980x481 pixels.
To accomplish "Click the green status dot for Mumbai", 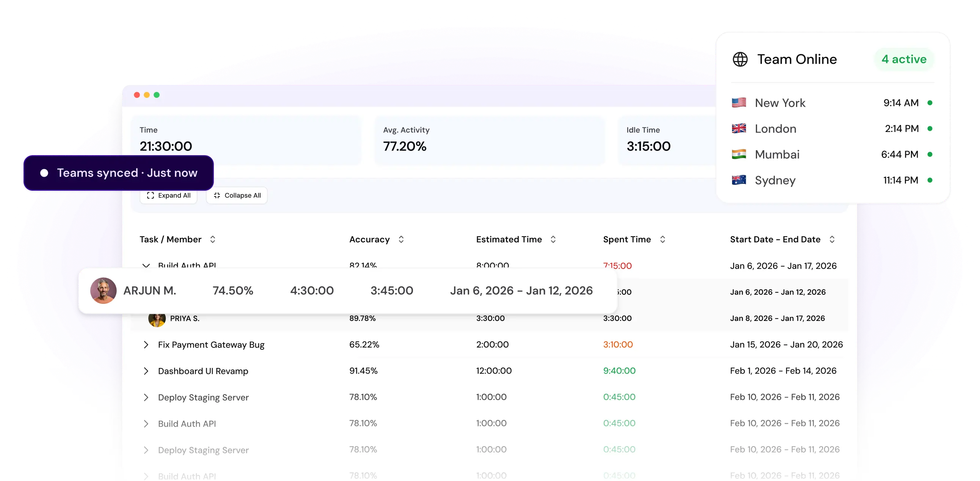I will (x=930, y=154).
